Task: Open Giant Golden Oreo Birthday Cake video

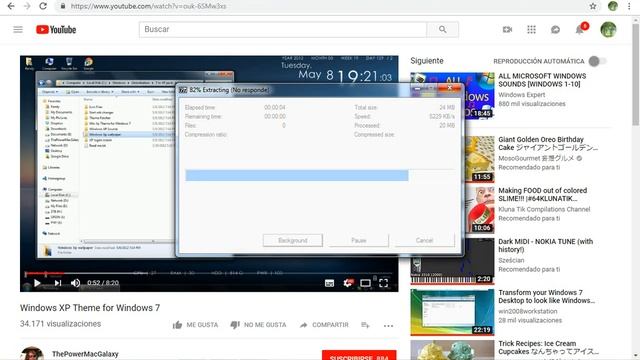Action: (548, 144)
